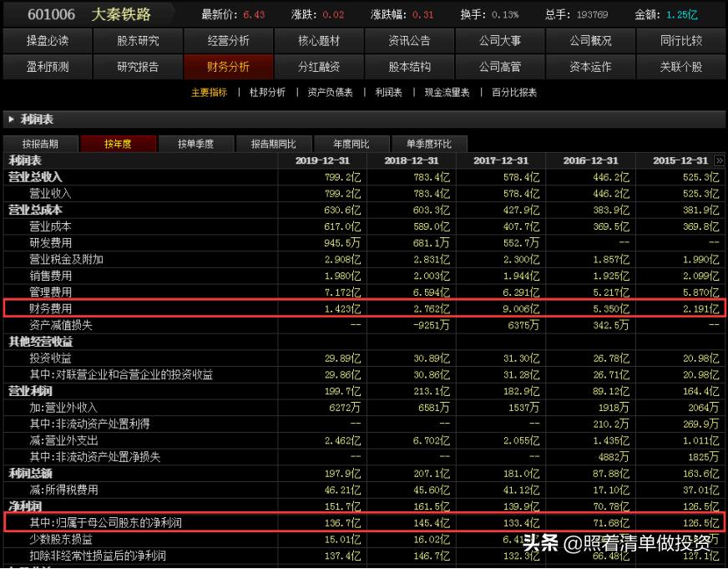Open the 百分比报表 view
The height and width of the screenshot is (569, 728).
tap(514, 93)
